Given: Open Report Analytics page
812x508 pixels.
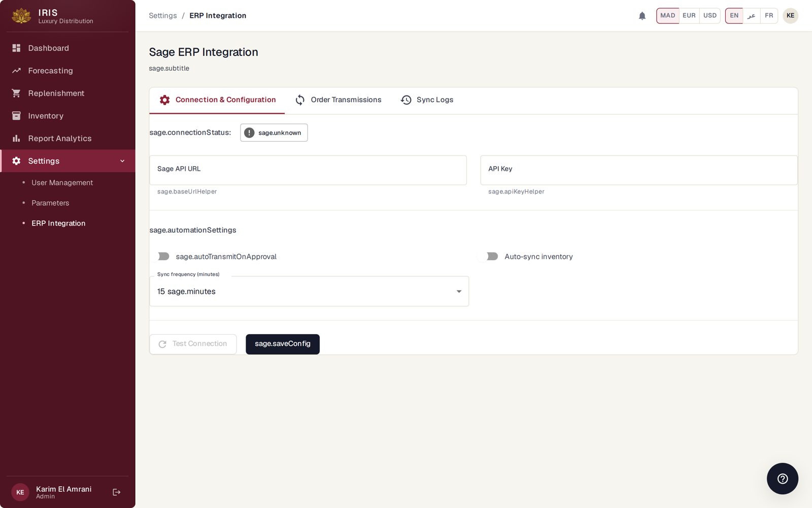Looking at the screenshot, I should [67, 138].
